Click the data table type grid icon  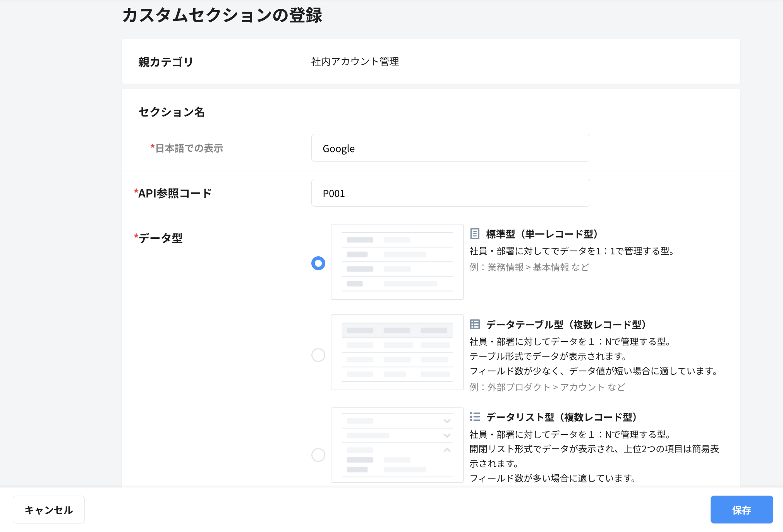[475, 324]
